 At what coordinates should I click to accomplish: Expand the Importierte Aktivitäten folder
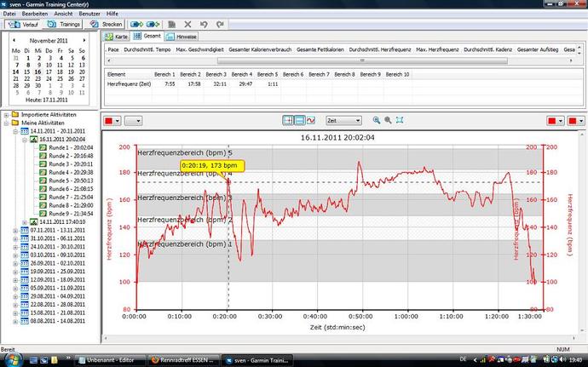(x=6, y=114)
